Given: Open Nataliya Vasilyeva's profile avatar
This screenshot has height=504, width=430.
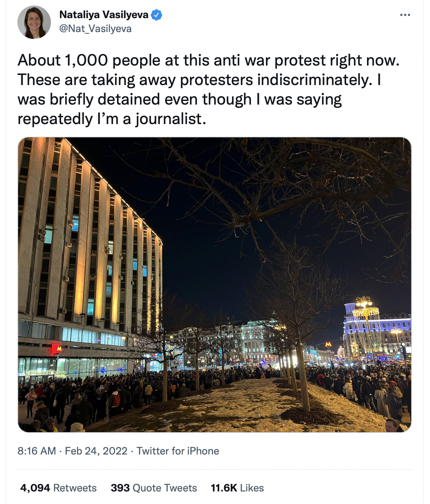Looking at the screenshot, I should 34,22.
